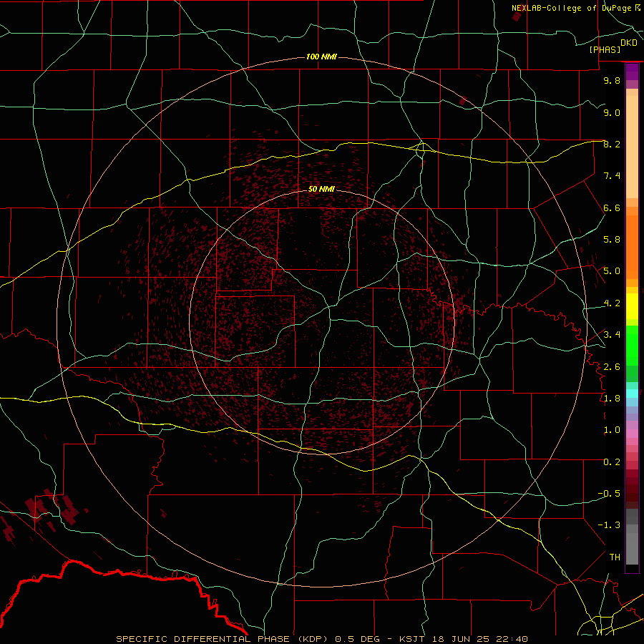Image resolution: width=644 pixels, height=644 pixels.
Task: Click the 7.4 value on color scale
Action: pos(612,176)
